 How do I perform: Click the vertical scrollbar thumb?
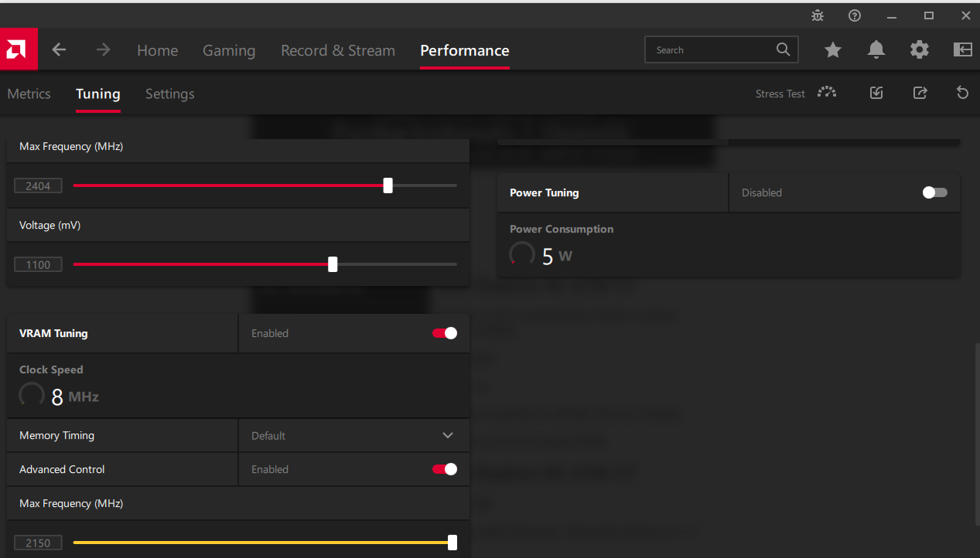[x=977, y=433]
